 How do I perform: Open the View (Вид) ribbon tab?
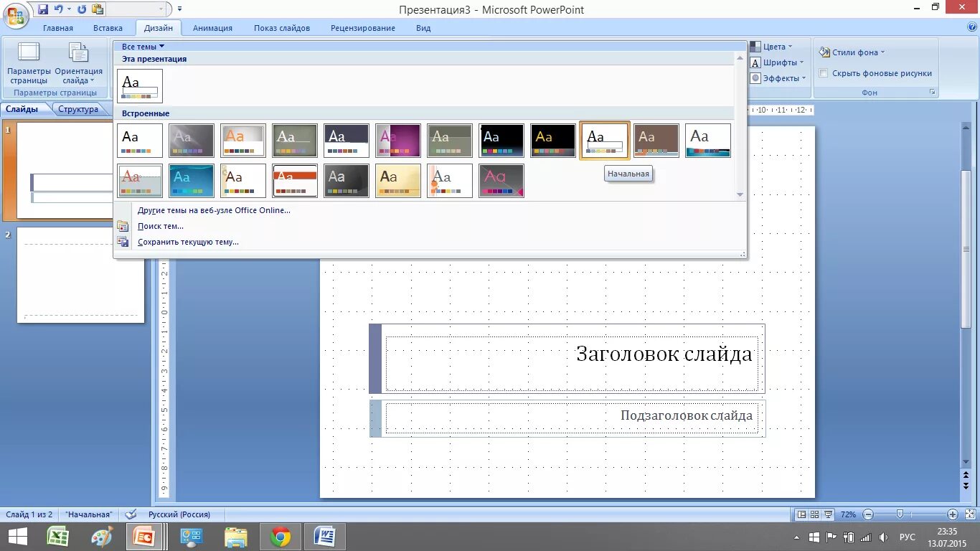(x=423, y=28)
